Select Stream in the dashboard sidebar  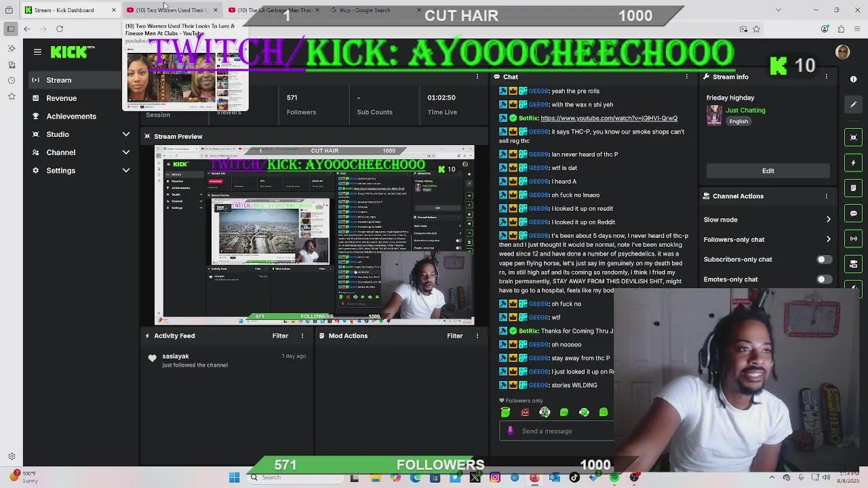pyautogui.click(x=74, y=80)
